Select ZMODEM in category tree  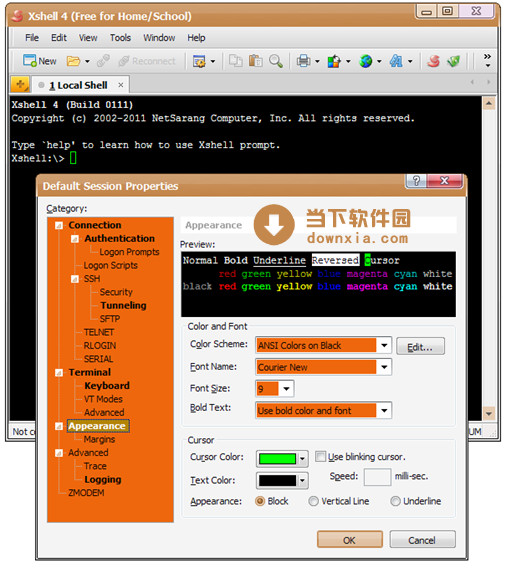point(86,493)
